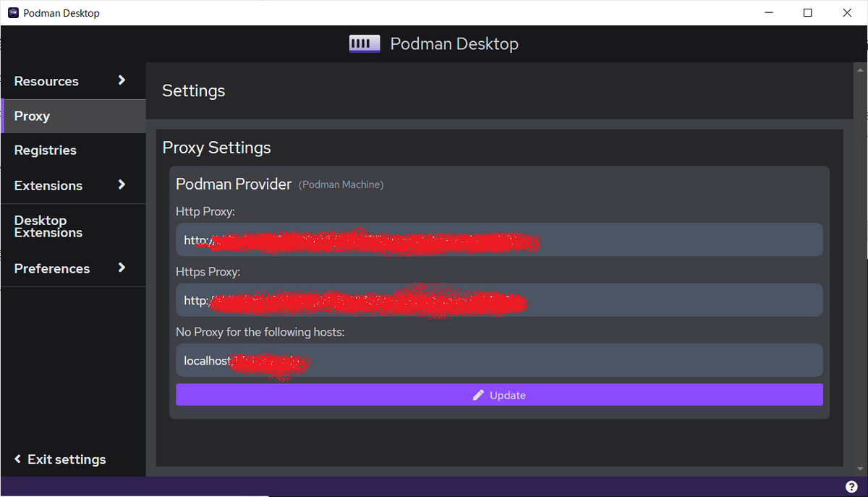Expand the Extensions chevron arrow
Viewport: 868px width, 497px height.
point(122,184)
